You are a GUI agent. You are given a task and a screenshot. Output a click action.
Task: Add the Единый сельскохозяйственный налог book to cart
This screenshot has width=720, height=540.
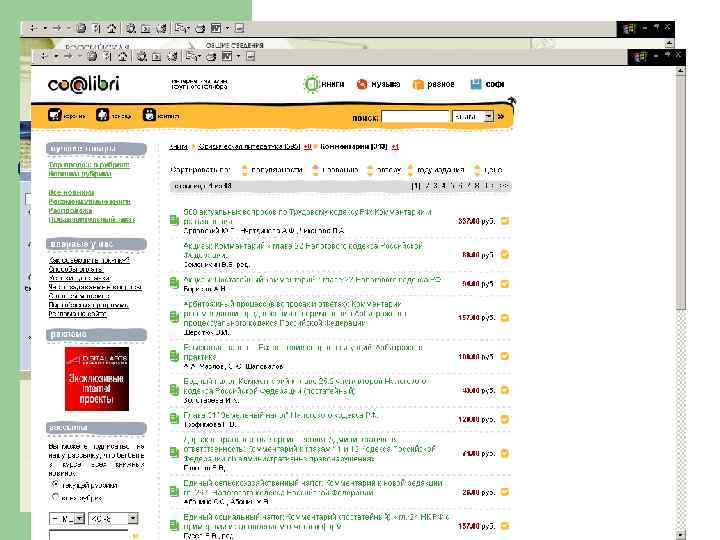[505, 492]
